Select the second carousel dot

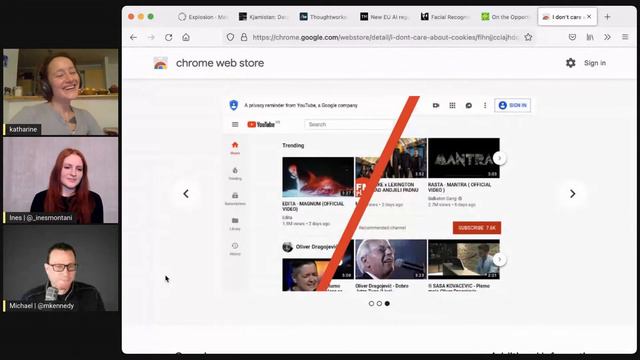(379, 304)
